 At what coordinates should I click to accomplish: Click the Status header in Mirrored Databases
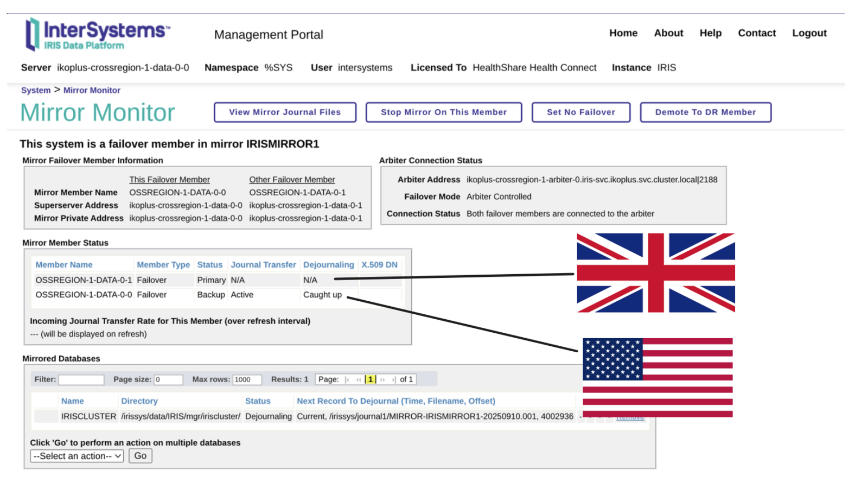(258, 401)
